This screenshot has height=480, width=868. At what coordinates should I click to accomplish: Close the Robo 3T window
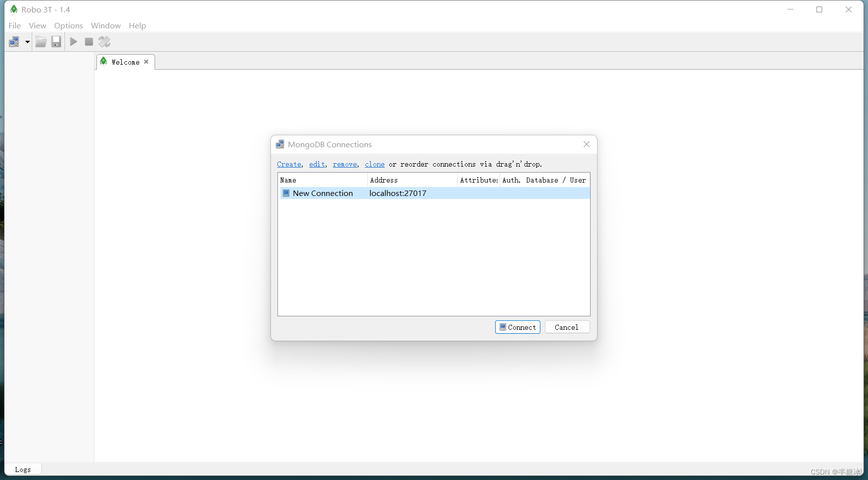[849, 9]
